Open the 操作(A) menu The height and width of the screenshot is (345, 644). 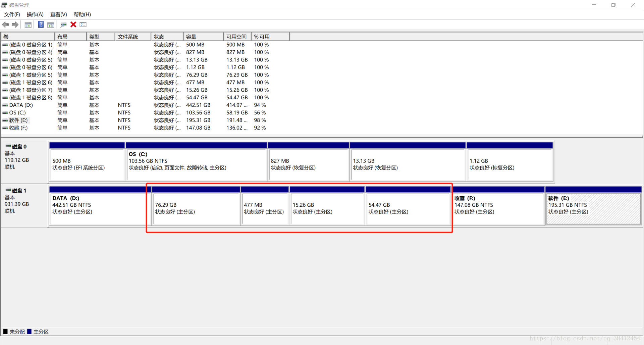pos(35,14)
